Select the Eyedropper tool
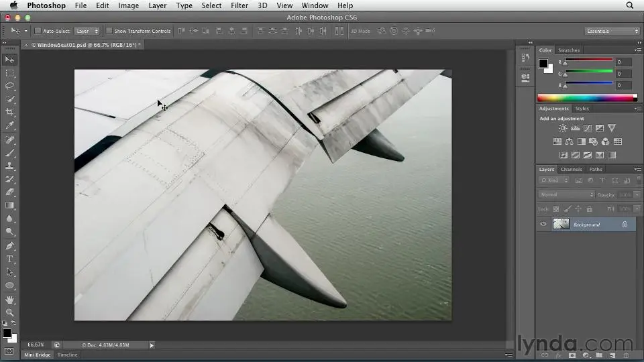This screenshot has width=644, height=362. 10,125
